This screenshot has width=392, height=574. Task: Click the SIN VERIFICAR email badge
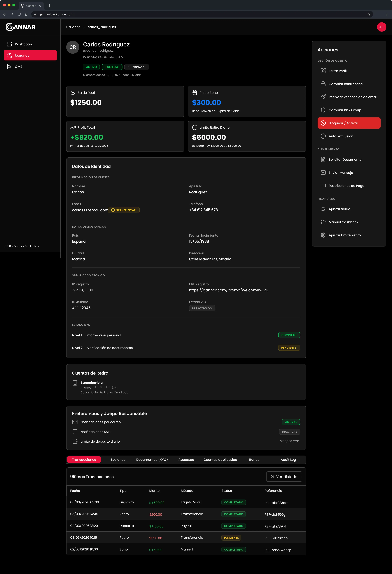coord(124,210)
